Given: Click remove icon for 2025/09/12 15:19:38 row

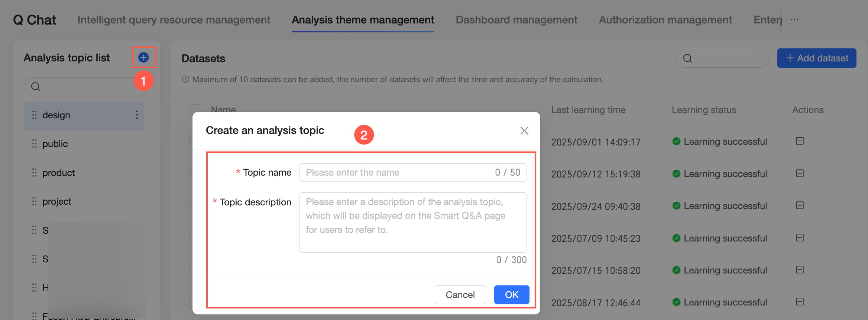Looking at the screenshot, I should (800, 173).
